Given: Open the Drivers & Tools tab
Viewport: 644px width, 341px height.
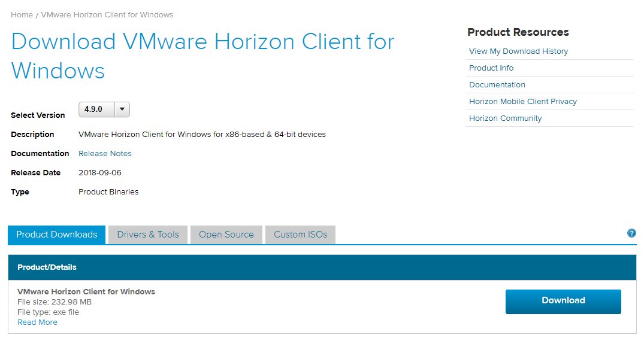Looking at the screenshot, I should click(x=148, y=235).
